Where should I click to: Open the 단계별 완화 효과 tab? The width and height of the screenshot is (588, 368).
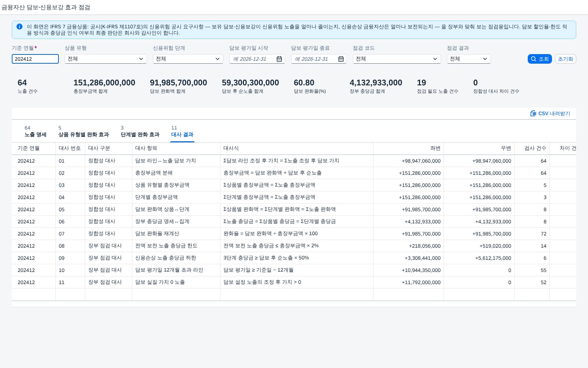pos(140,131)
